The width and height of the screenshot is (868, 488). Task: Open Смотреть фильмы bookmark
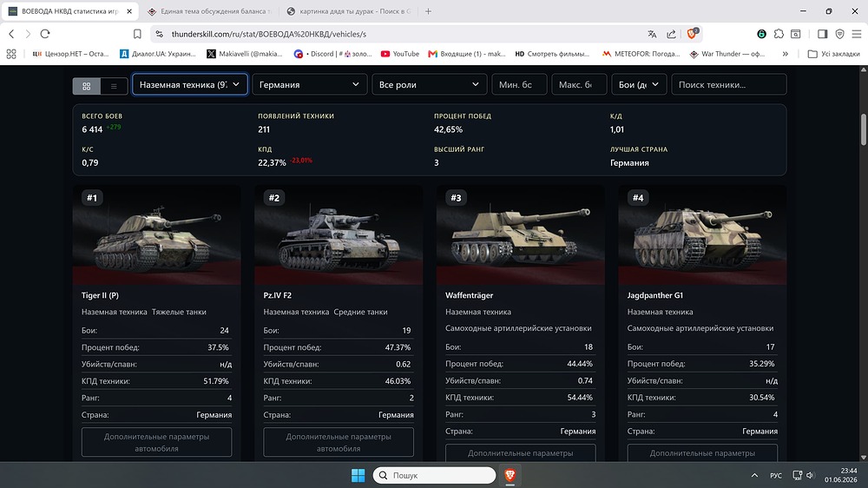click(552, 54)
